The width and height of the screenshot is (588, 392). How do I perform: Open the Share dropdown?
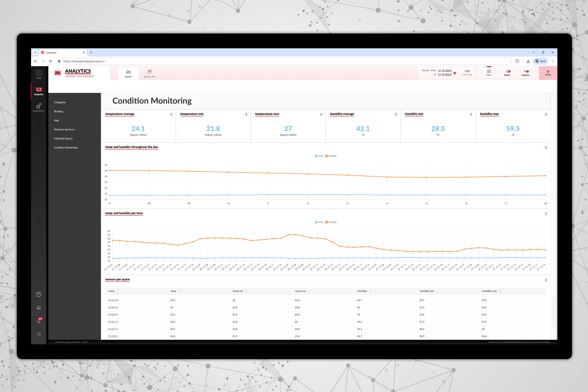[507, 73]
